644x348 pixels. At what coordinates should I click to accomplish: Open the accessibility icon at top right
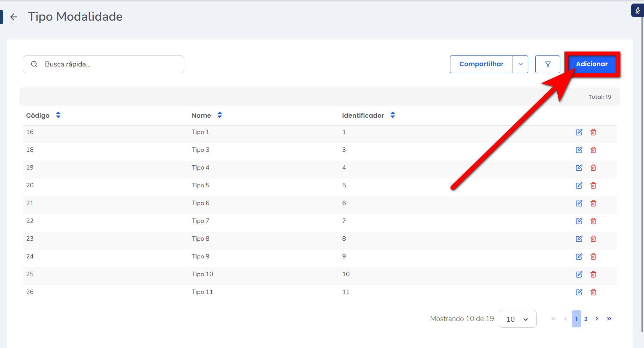[637, 11]
